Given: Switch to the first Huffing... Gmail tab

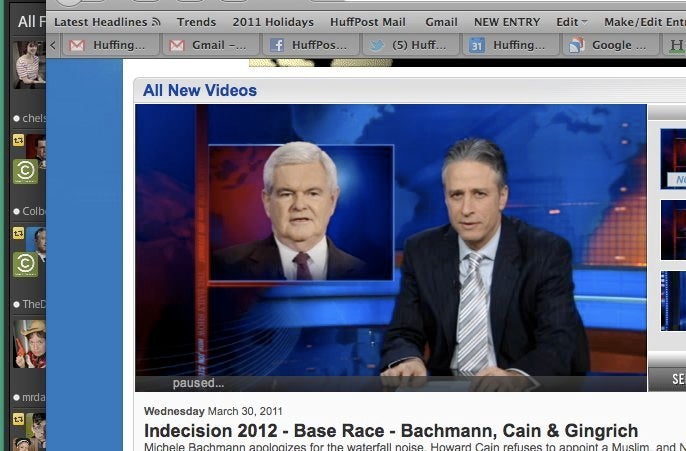Looking at the screenshot, I should coord(111,45).
